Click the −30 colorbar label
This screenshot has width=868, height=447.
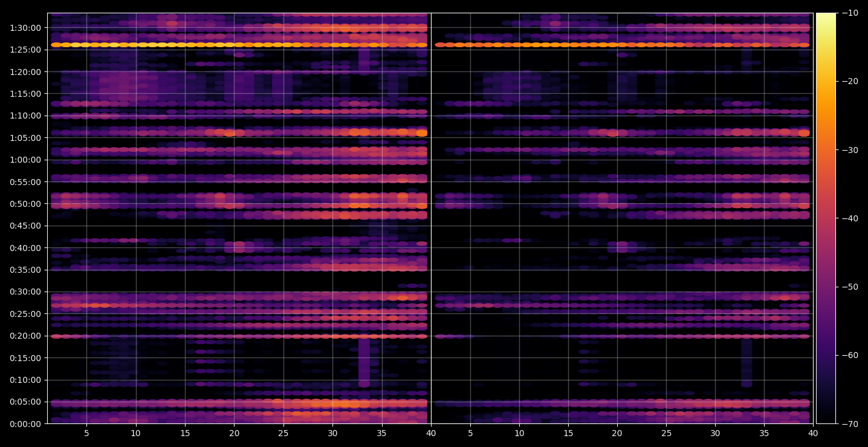click(x=849, y=150)
